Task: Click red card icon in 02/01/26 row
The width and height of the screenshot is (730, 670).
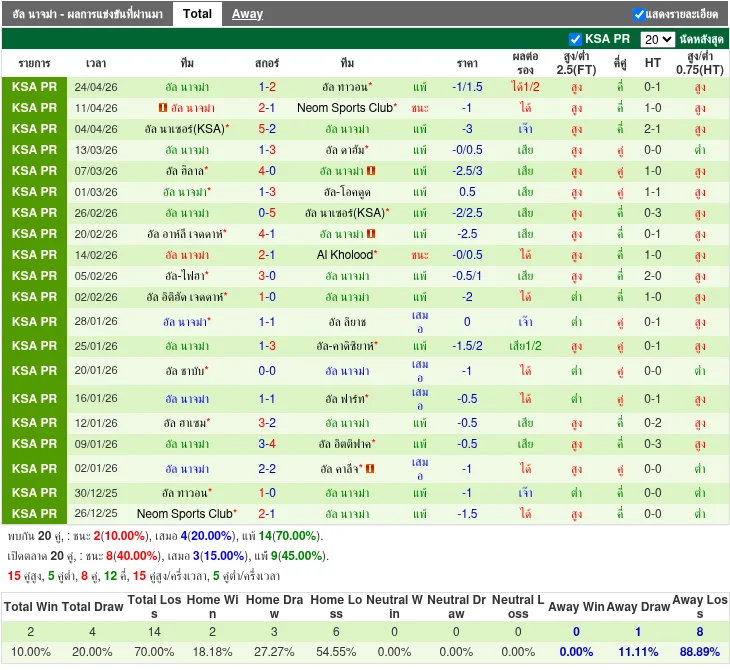Action: (x=370, y=468)
